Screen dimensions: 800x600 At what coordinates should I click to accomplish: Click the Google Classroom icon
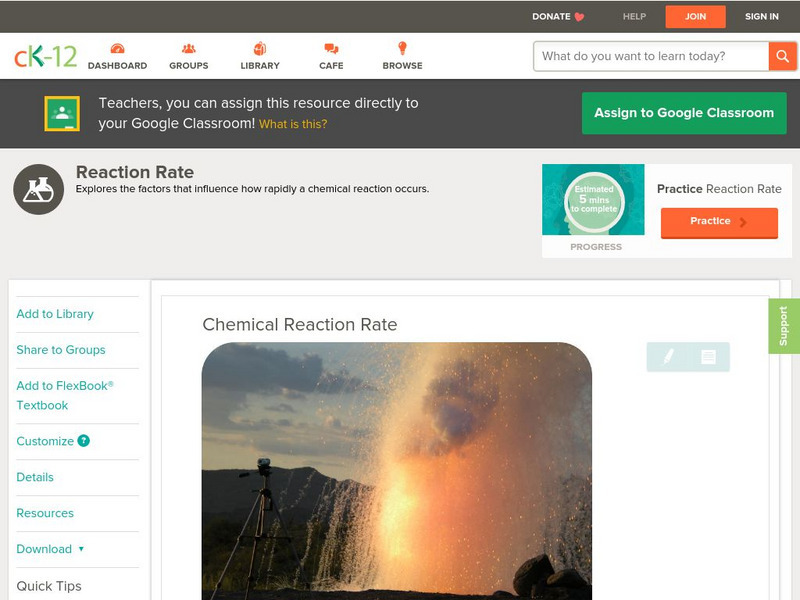[x=62, y=113]
